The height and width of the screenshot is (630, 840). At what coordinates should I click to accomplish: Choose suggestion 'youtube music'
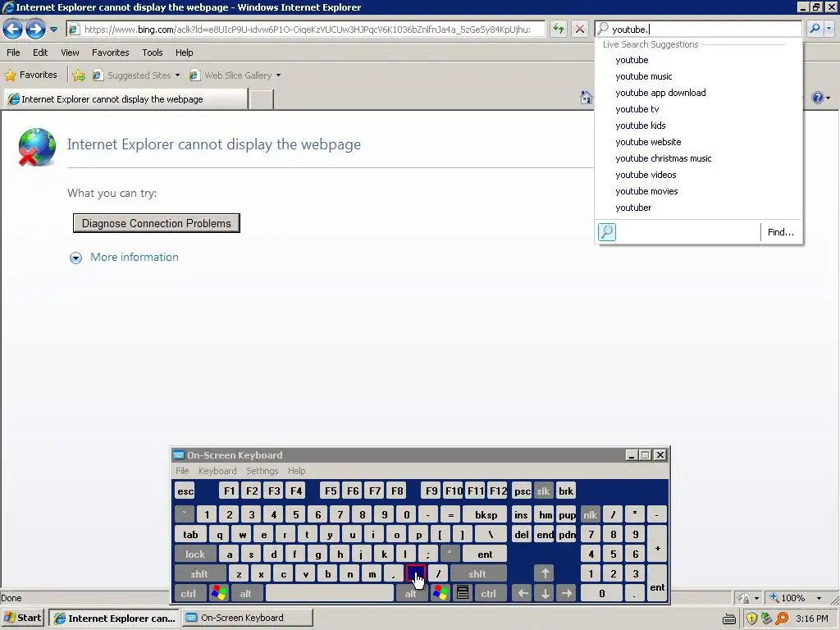click(643, 76)
